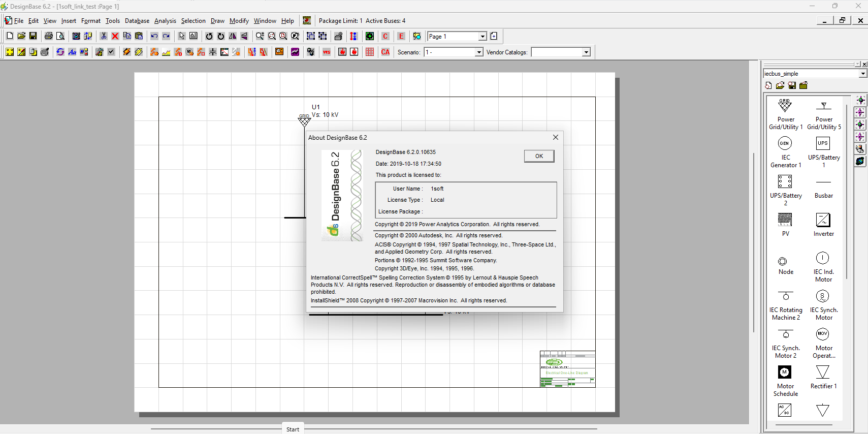Screen dimensions: 868x434
Task: Pick the Node symbol from palette
Action: (785, 265)
